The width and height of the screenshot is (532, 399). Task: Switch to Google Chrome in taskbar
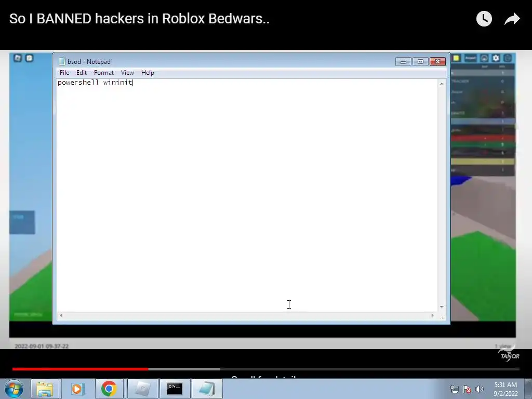[x=109, y=389]
